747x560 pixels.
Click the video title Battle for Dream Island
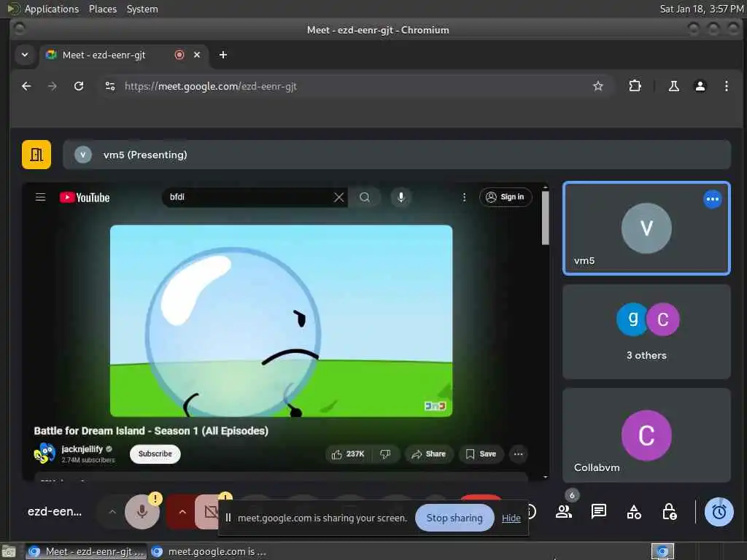[x=151, y=431]
